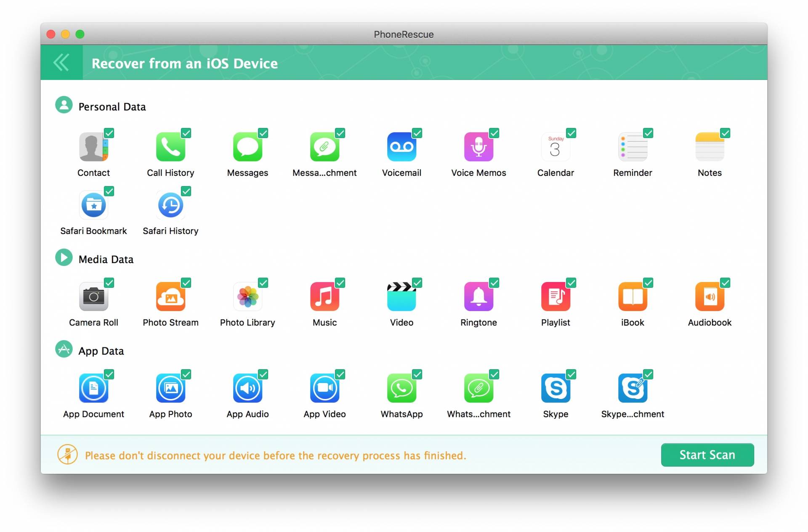
Task: Click the Notes icon
Action: coord(710,147)
